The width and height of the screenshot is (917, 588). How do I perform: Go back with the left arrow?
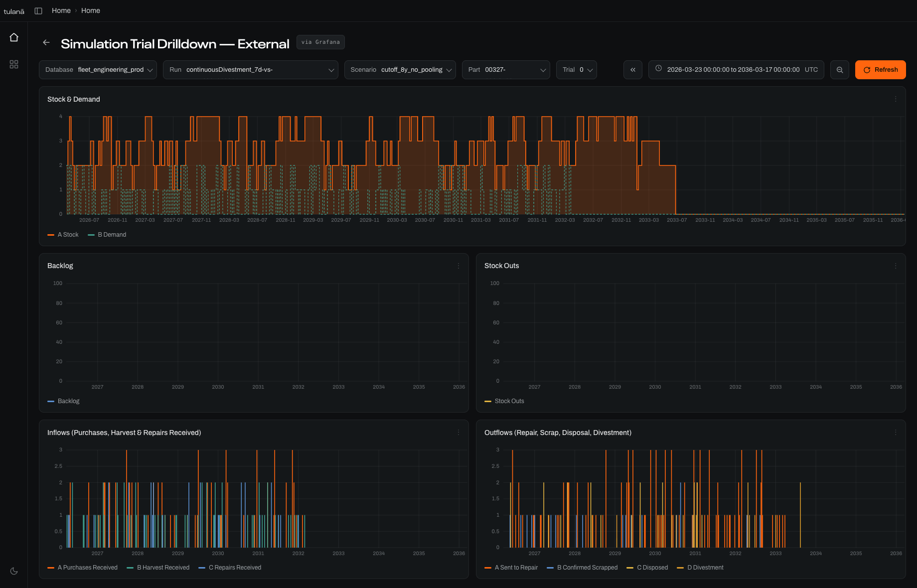pos(46,43)
